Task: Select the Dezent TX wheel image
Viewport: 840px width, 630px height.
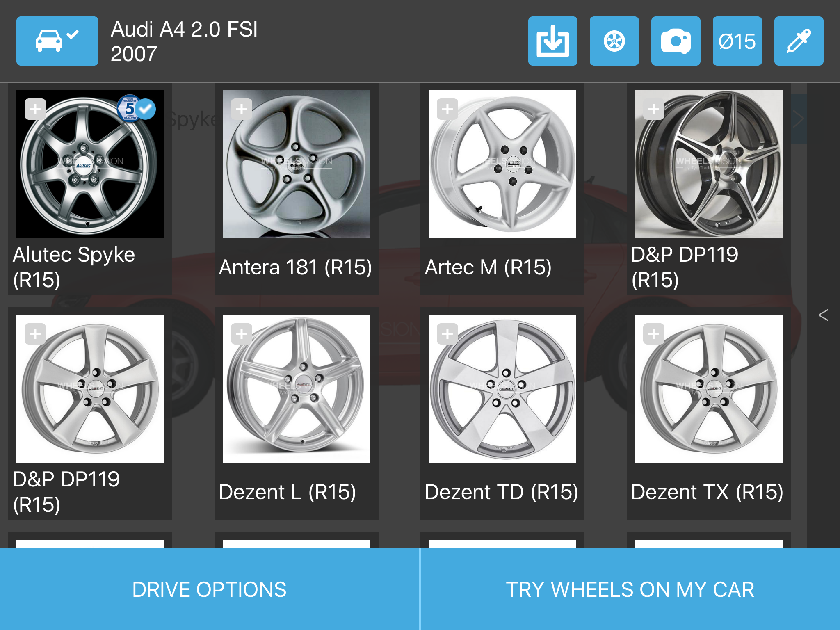Action: tap(709, 389)
